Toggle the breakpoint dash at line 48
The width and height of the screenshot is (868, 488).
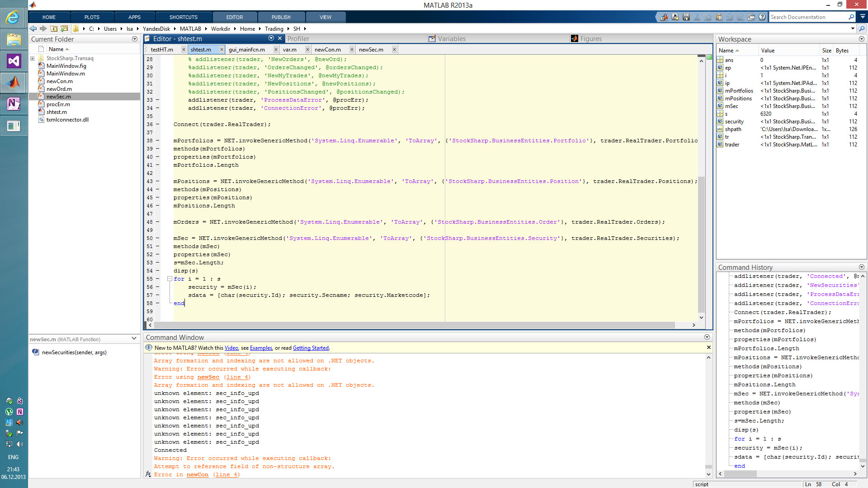157,222
